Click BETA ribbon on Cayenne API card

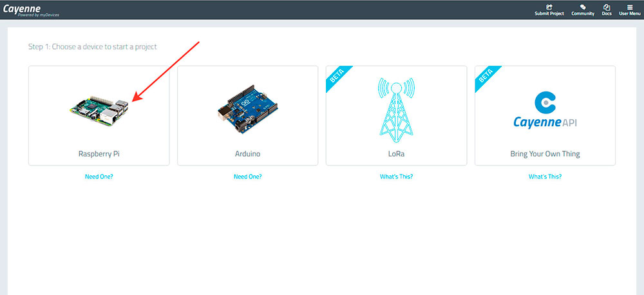(x=484, y=75)
